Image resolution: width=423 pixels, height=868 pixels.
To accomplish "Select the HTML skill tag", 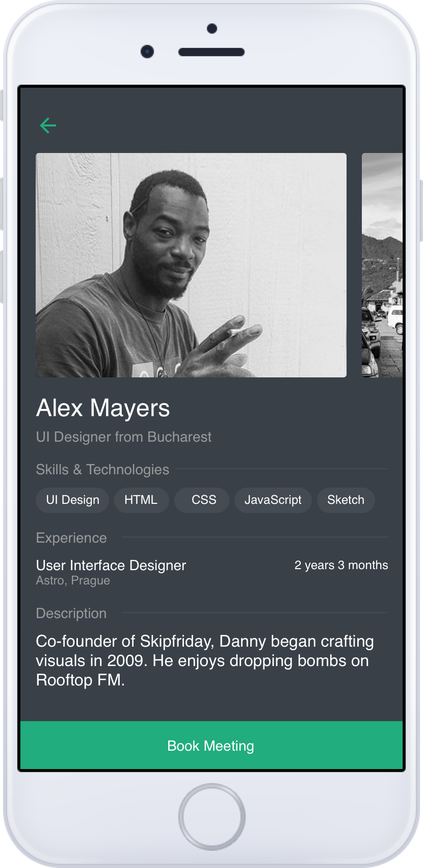I will pyautogui.click(x=141, y=500).
